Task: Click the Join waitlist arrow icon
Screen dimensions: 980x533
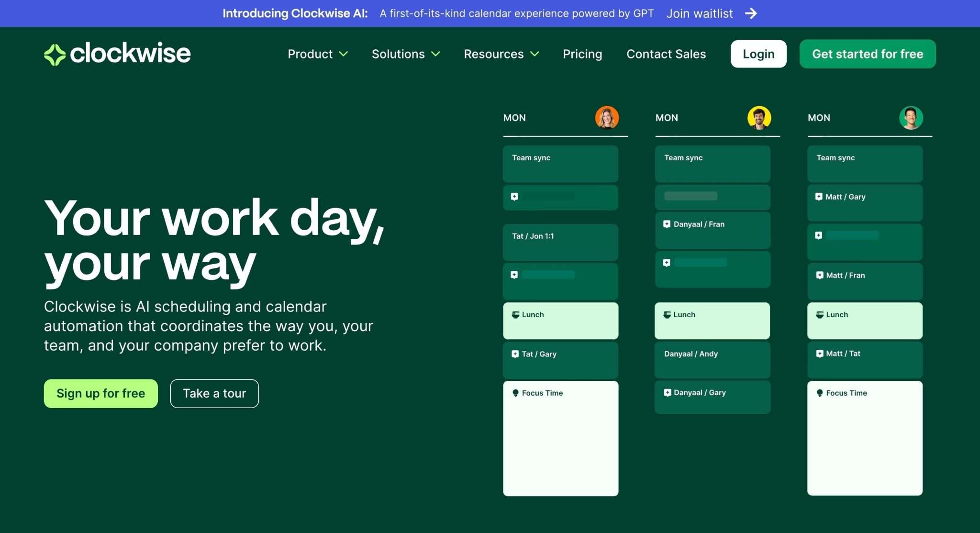Action: tap(751, 13)
